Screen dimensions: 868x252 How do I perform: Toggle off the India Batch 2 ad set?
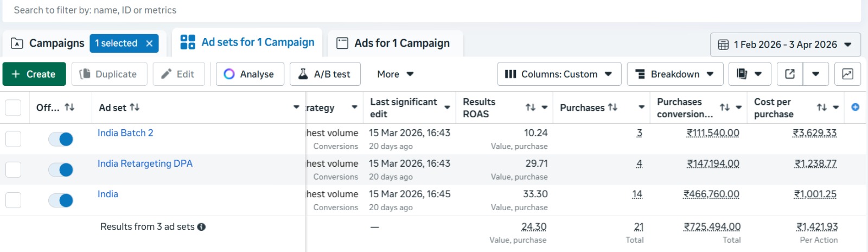tap(61, 139)
